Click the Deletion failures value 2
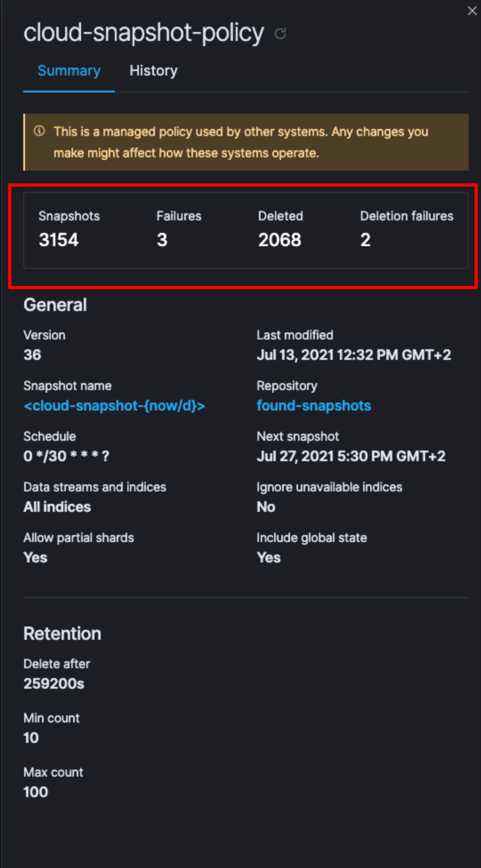This screenshot has width=481, height=868. [365, 240]
